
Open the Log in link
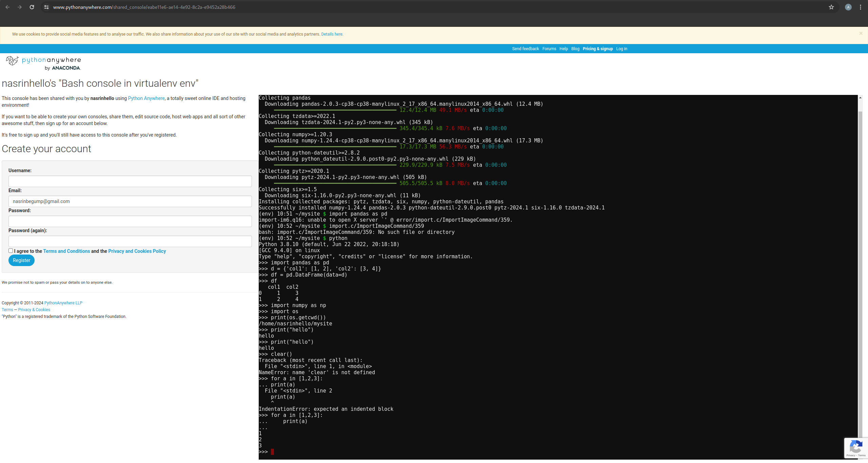[622, 49]
